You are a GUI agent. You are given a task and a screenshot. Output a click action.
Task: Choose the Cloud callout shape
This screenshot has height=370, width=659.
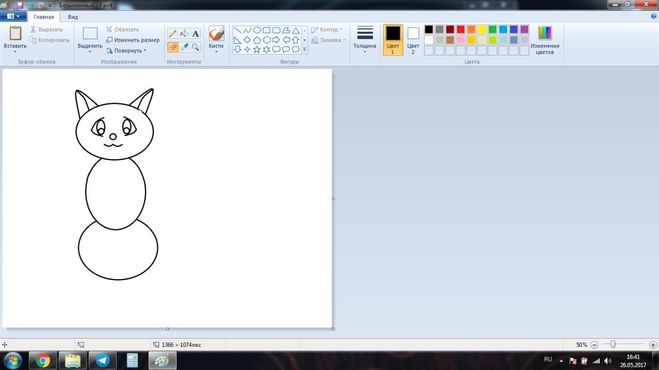(295, 49)
